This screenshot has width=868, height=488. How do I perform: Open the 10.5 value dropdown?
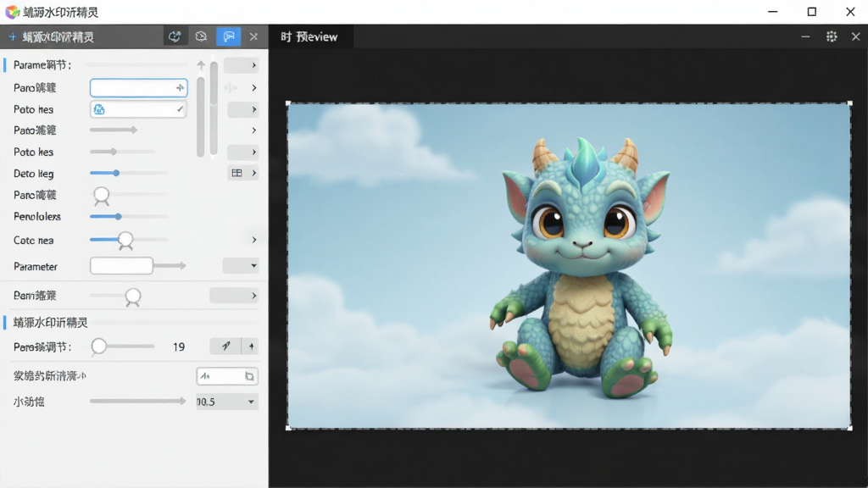[227, 402]
